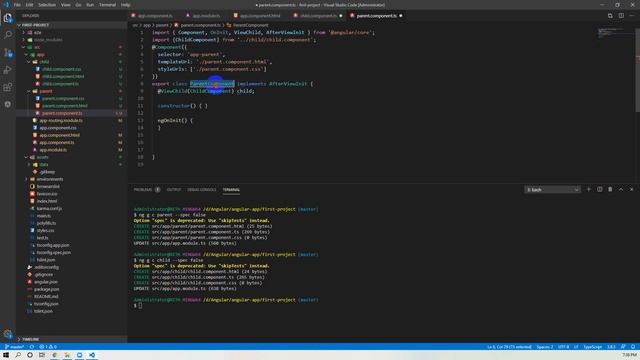Open child.component.html in explorer
The image size is (640, 360).
click(63, 76)
